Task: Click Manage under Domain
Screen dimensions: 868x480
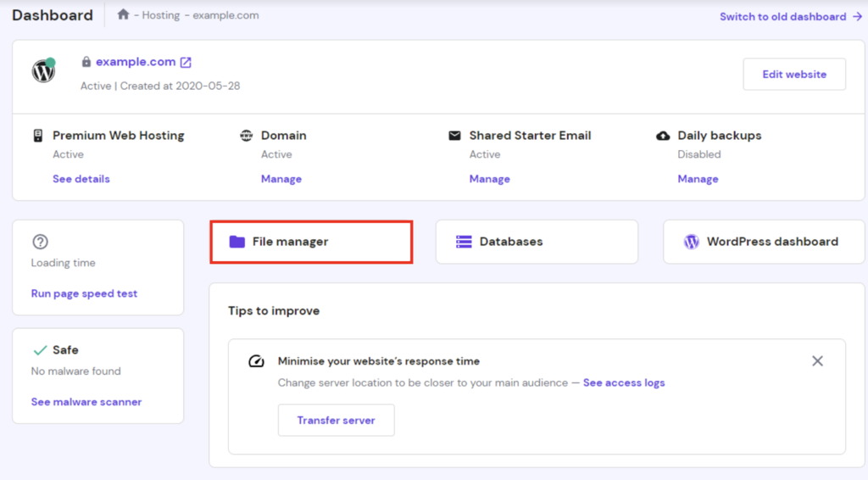Action: (x=281, y=179)
